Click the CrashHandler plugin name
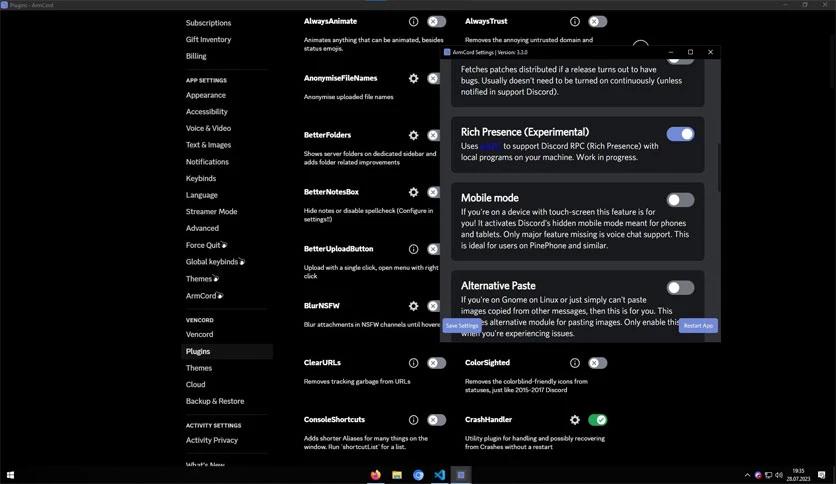836x484 pixels. coord(488,420)
